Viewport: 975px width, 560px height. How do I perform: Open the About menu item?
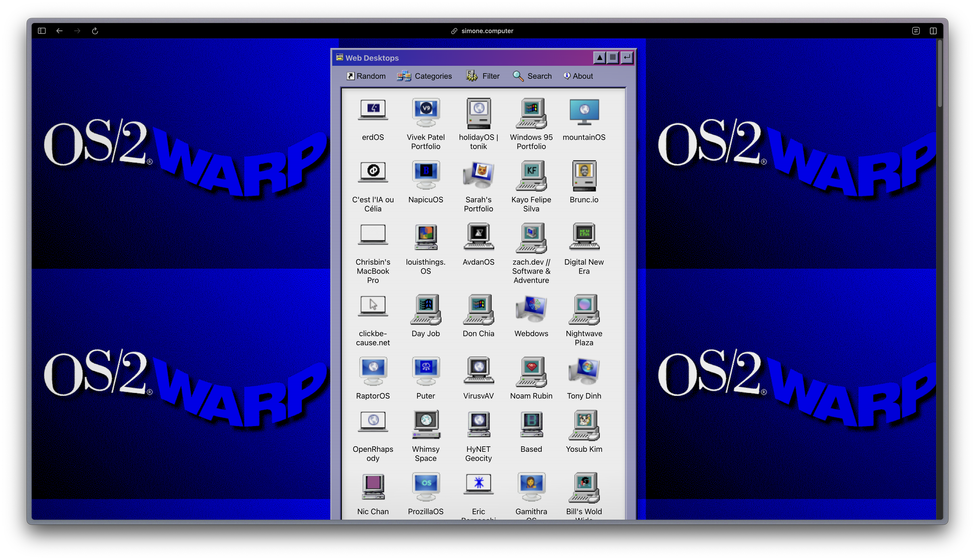click(578, 76)
